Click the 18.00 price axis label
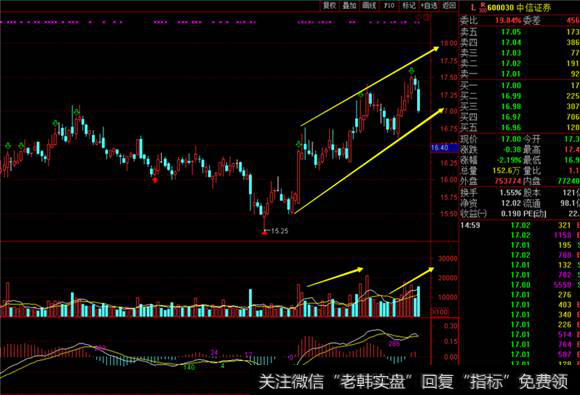580x395 pixels. click(449, 43)
